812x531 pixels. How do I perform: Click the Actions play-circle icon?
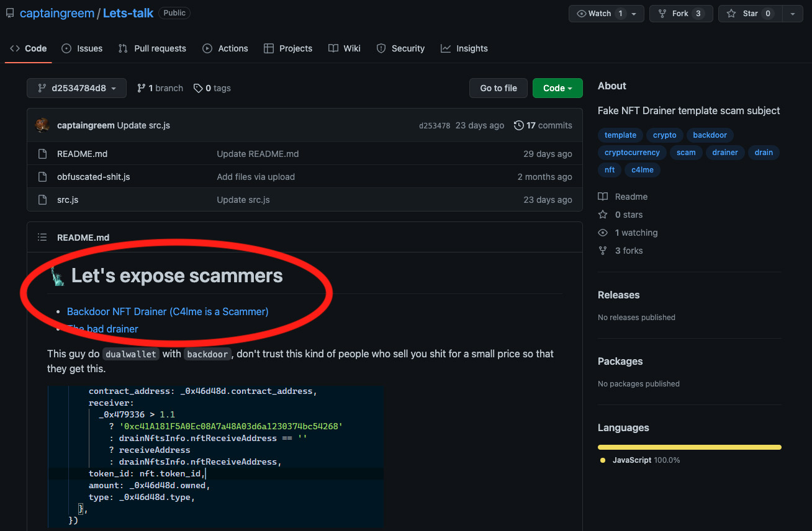[207, 48]
